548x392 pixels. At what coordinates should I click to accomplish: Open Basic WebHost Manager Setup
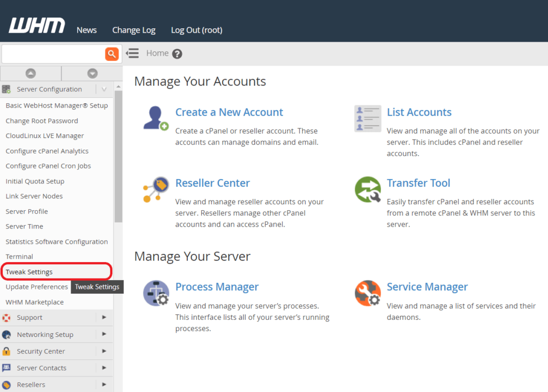(x=57, y=105)
